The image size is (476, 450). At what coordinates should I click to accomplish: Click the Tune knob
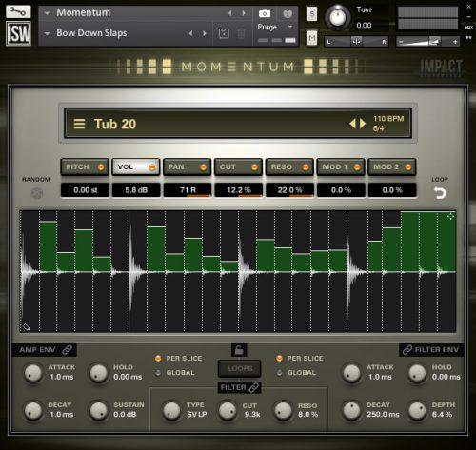tap(338, 17)
